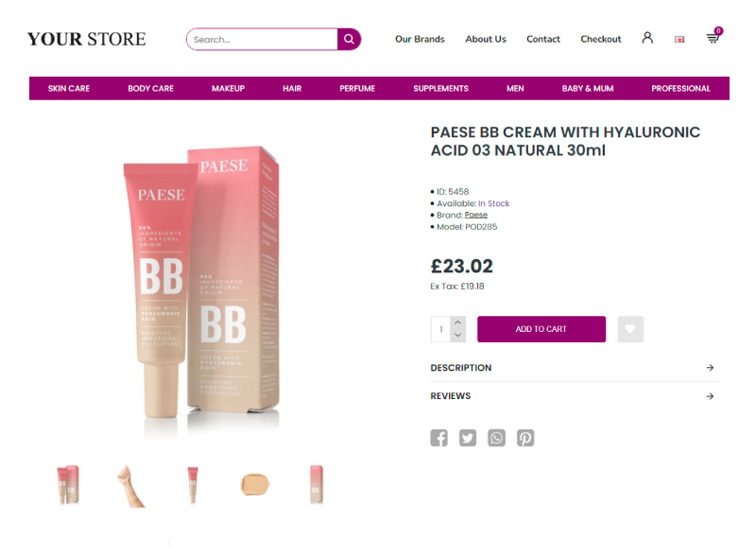The height and width of the screenshot is (558, 756).
Task: Select the arm swatch thumbnail image
Action: [x=129, y=485]
